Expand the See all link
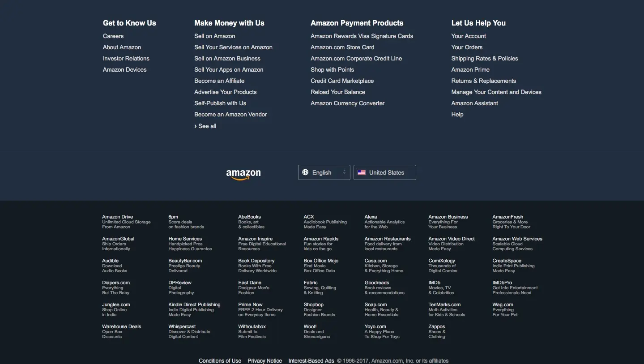The width and height of the screenshot is (644, 364). pos(205,126)
